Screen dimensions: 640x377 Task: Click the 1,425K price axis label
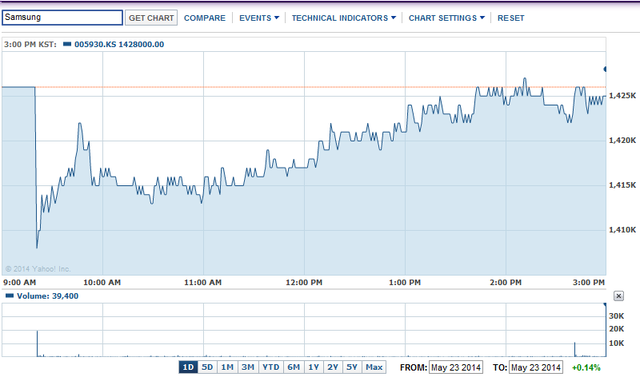[622, 95]
